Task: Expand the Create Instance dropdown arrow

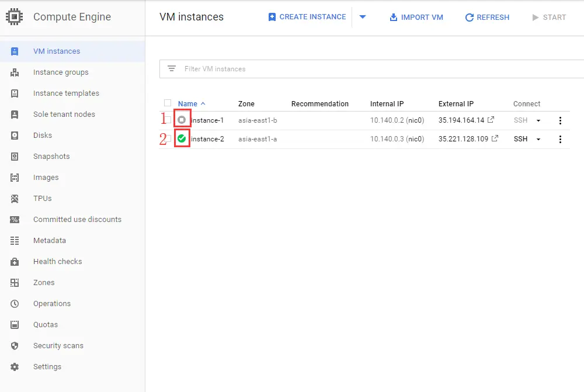Action: point(363,17)
